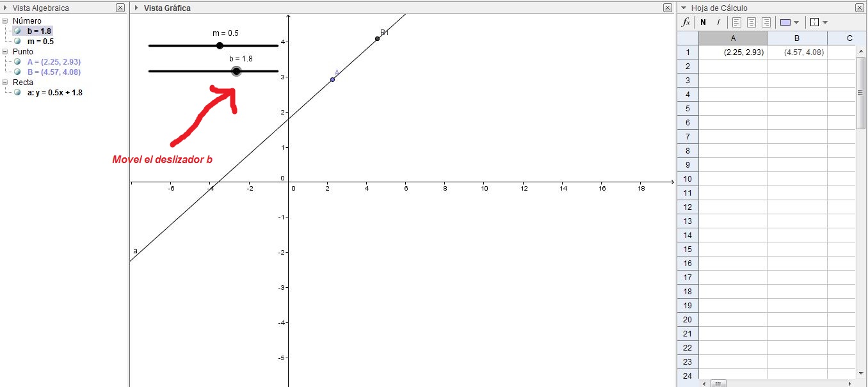Click the slider b handle
Image resolution: width=868 pixels, height=387 pixels.
pos(236,71)
